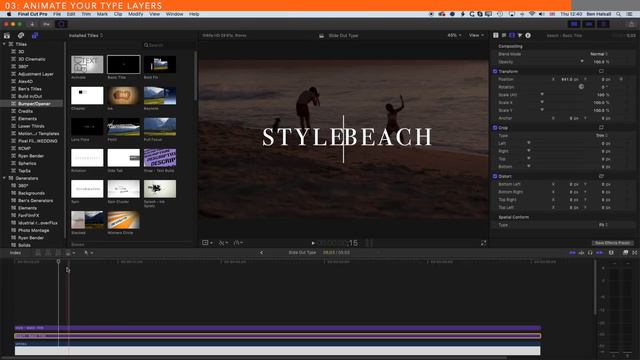The height and width of the screenshot is (360, 640).
Task: Toggle solo headphones icon in timeline
Action: point(590,253)
